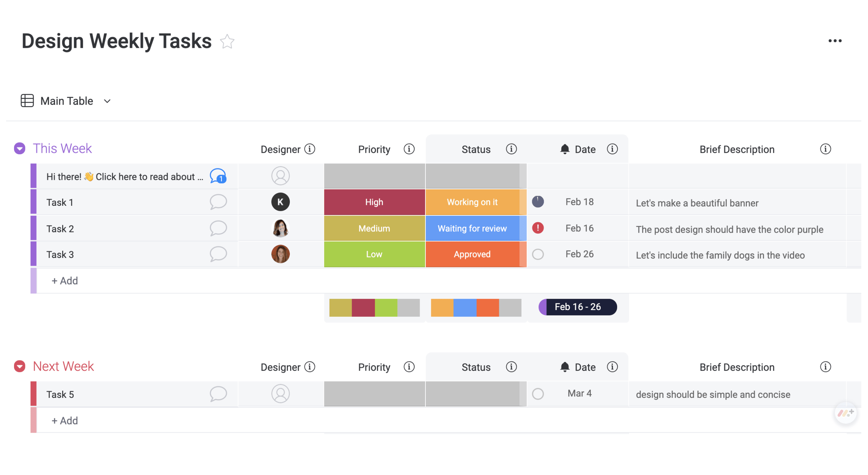The height and width of the screenshot is (475, 868).
Task: Toggle circle checkbox on Task 5 row
Action: pyautogui.click(x=538, y=394)
